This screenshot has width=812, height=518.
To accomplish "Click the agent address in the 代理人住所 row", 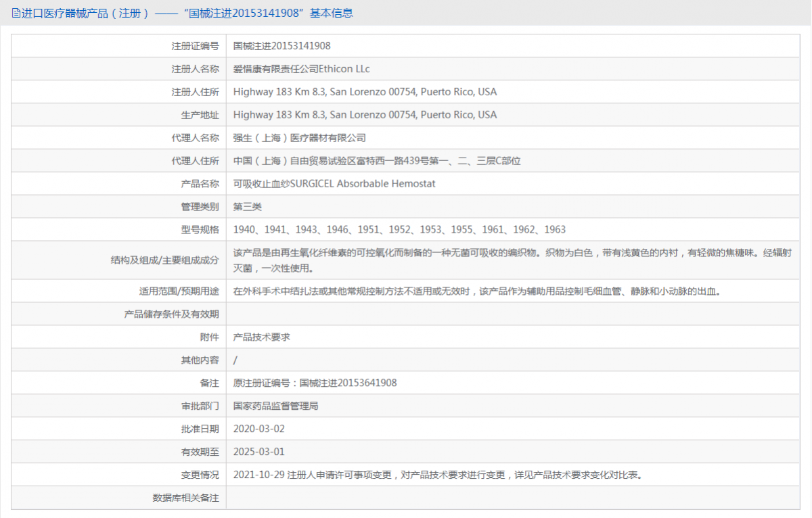I will (376, 161).
